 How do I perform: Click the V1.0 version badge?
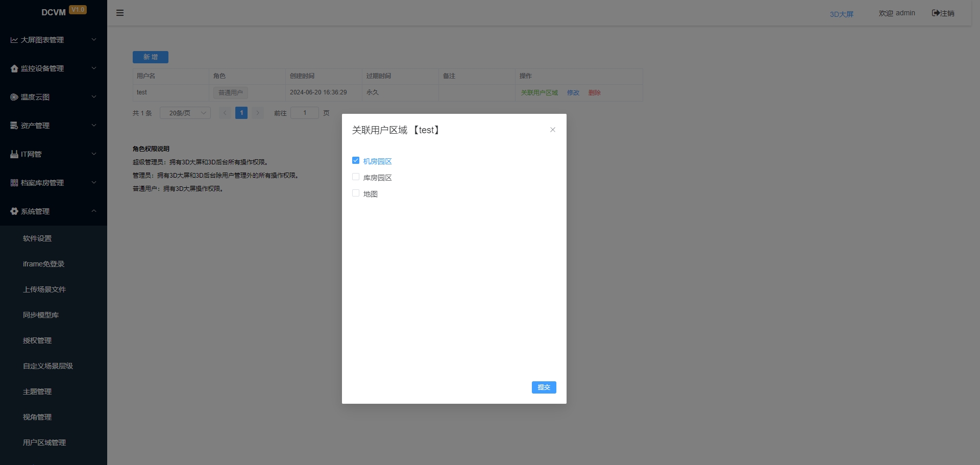[x=78, y=10]
